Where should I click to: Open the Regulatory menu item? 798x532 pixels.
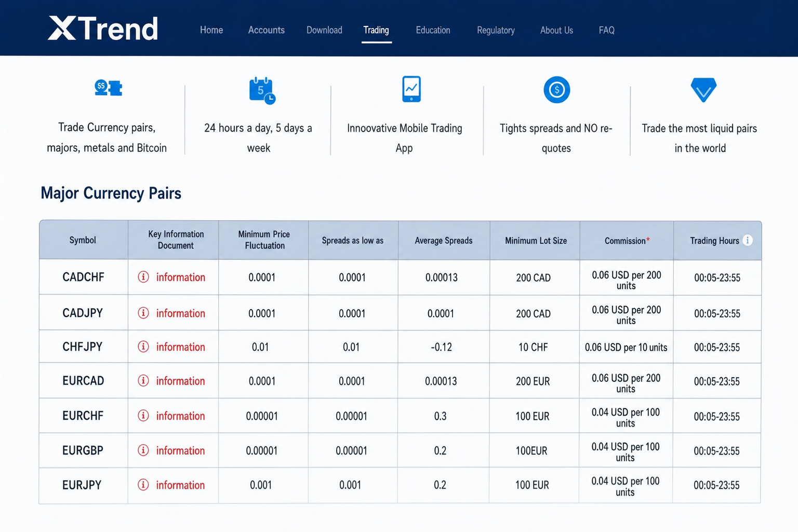pyautogui.click(x=496, y=30)
